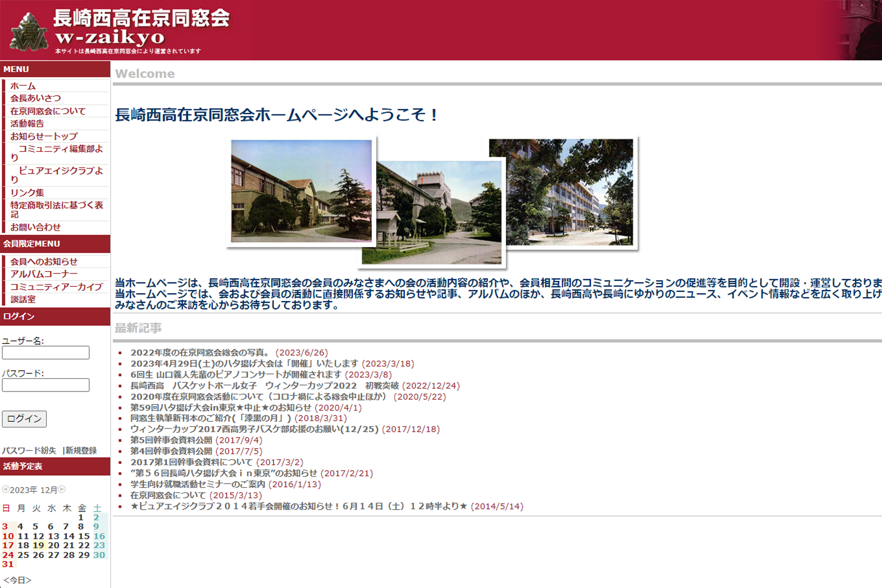
Task: Focus the ユーザー名 input field
Action: [x=46, y=352]
